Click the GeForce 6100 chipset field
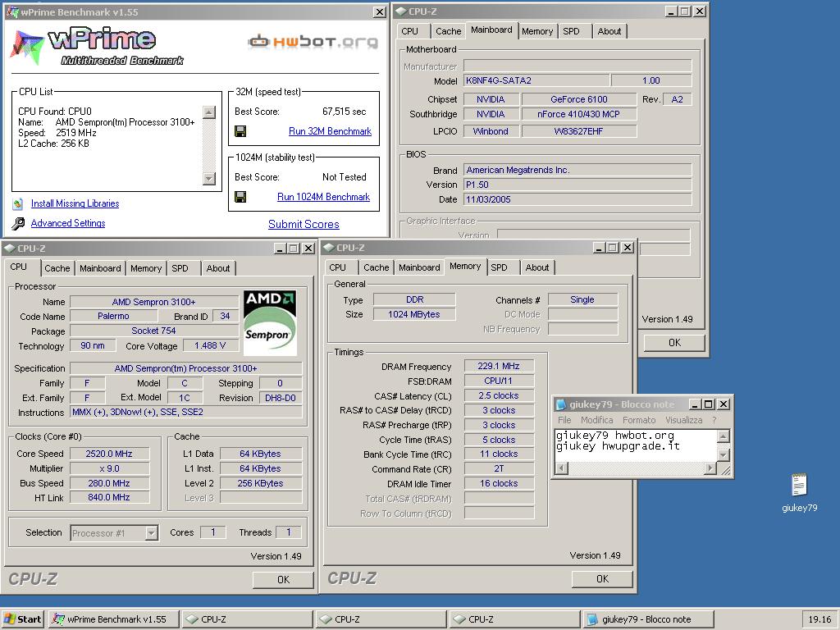The height and width of the screenshot is (630, 840). 579,99
